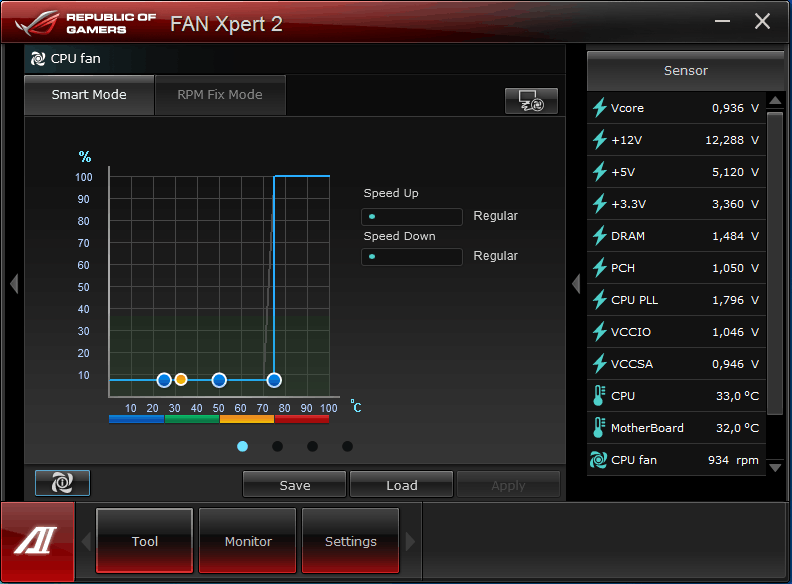
Task: Click the red temperature range bar
Action: (302, 419)
